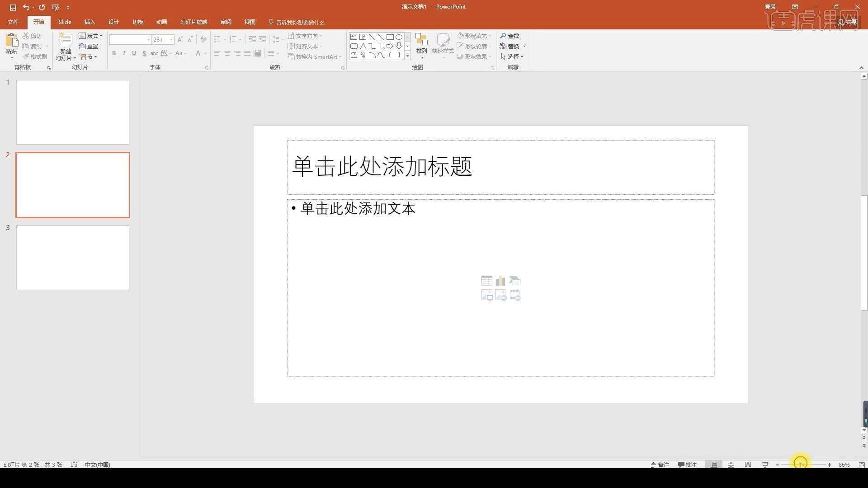Adjust the zoom slider at bottom right
Viewport: 868px width, 488px height.
(801, 465)
